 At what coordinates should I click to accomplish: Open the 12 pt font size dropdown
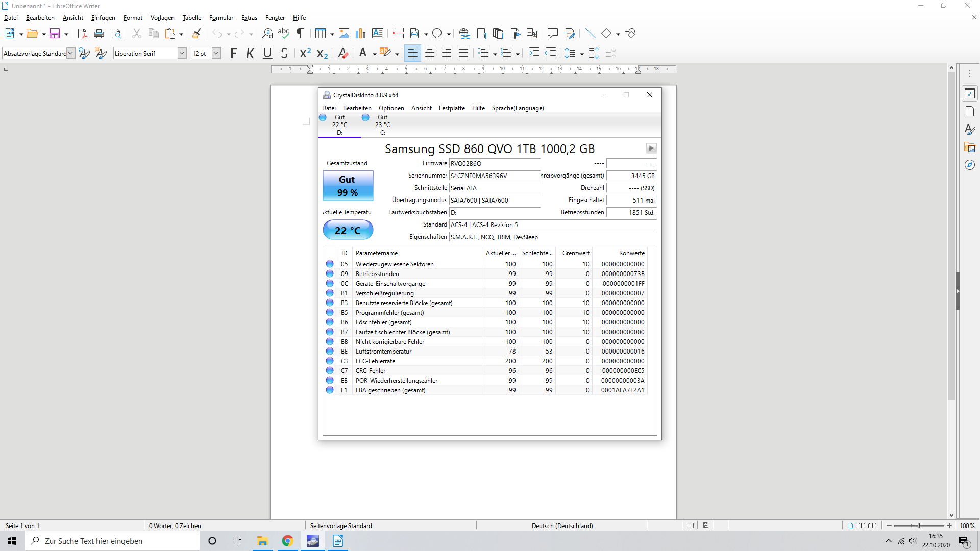tap(216, 53)
